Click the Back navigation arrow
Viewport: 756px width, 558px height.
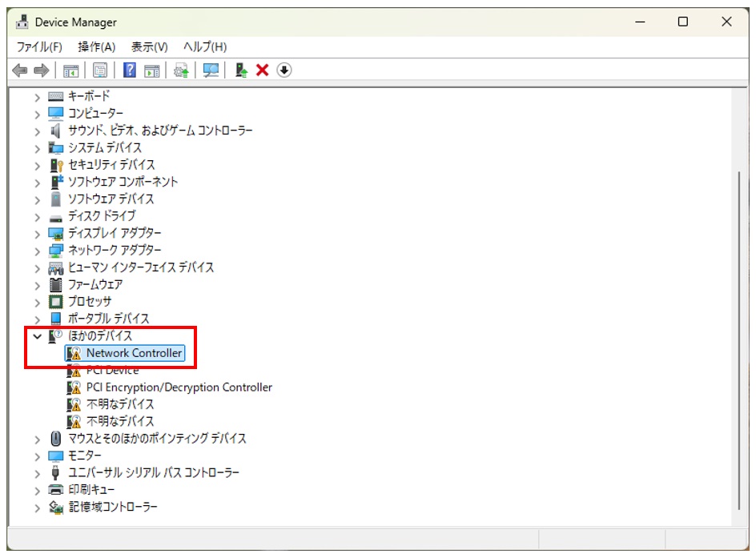(19, 70)
